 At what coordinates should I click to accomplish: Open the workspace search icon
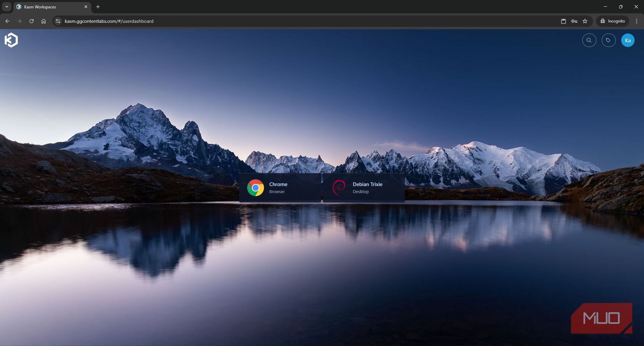tap(589, 40)
